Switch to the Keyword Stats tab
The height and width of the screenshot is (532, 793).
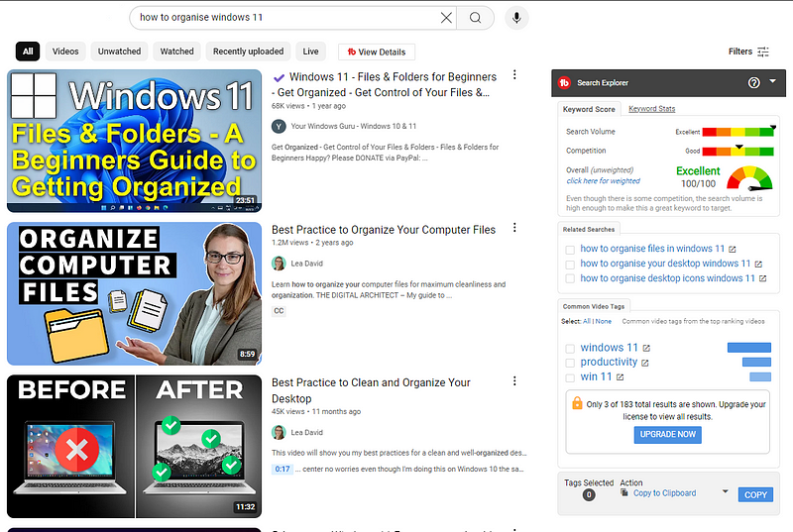(651, 109)
